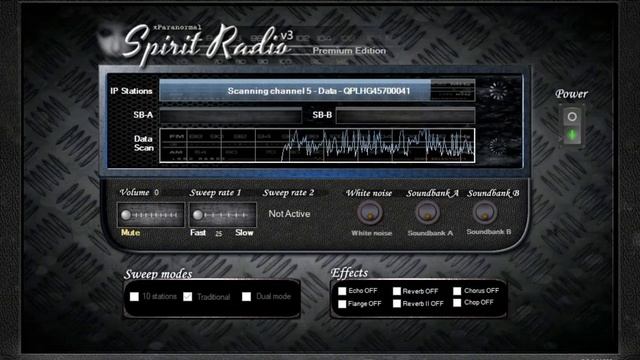Viewport: 640px width, 360px height.
Task: Turn on the Reverb effect
Action: (397, 291)
